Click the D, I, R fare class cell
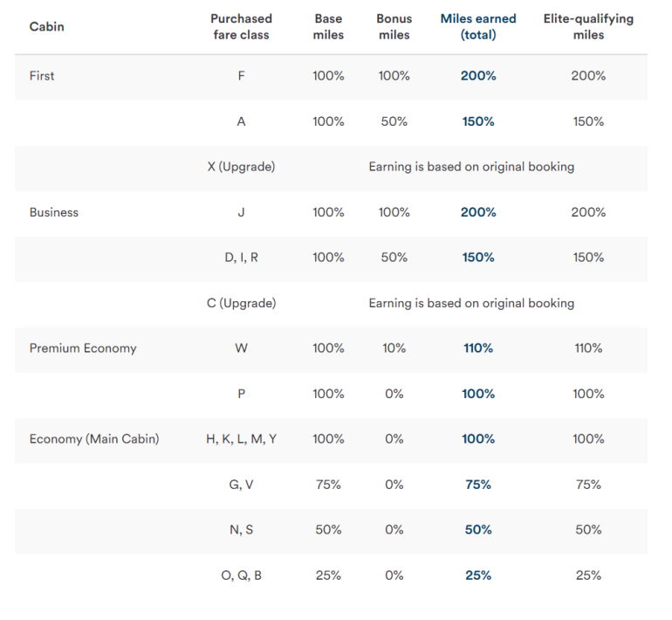 (x=241, y=258)
